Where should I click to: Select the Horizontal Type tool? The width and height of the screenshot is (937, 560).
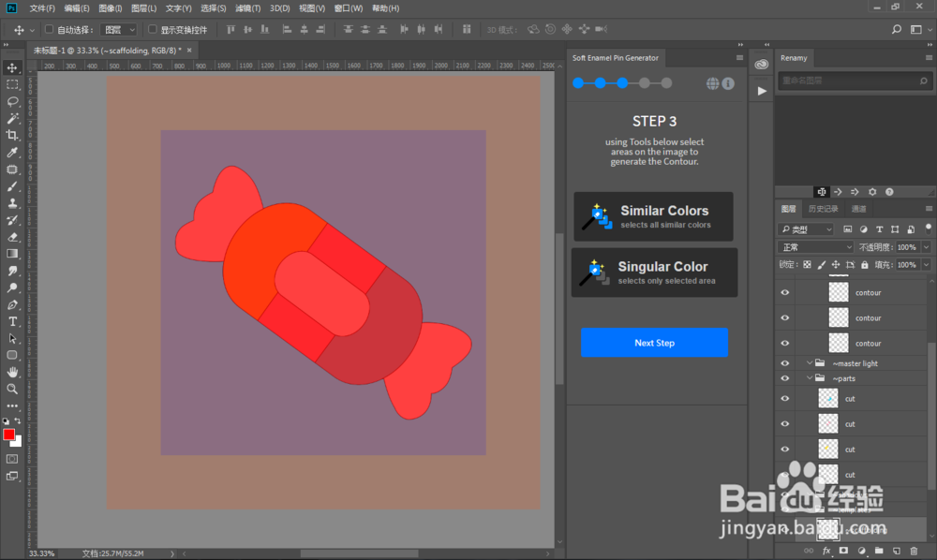12,321
